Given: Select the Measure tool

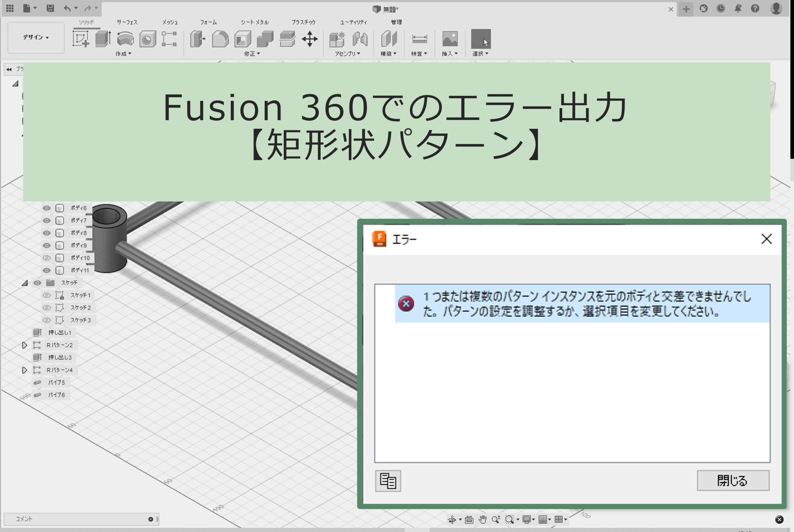Looking at the screenshot, I should click(420, 39).
